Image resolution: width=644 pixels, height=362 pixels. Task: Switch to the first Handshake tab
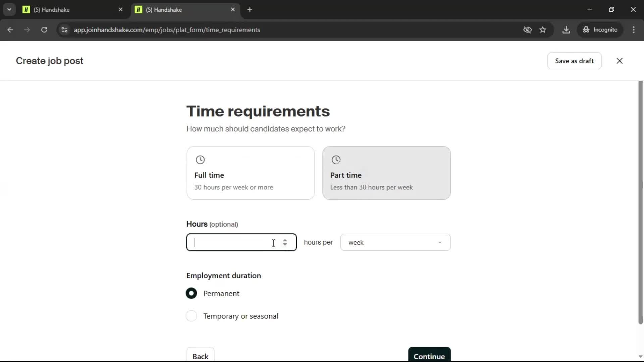70,10
